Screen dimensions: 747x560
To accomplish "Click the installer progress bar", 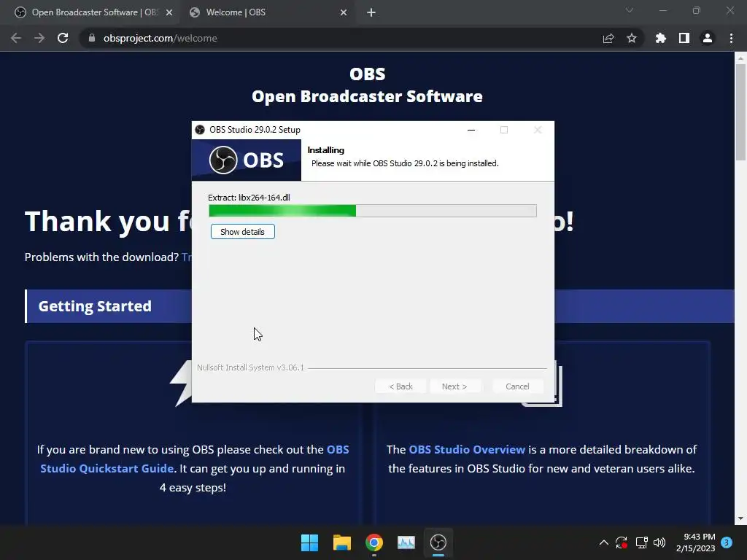I will coord(373,211).
